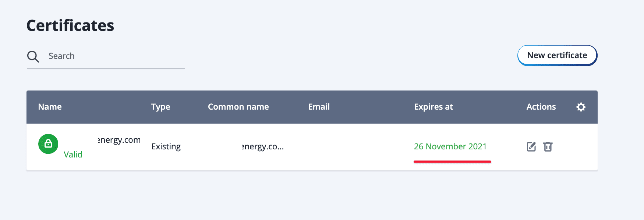
Task: Click the truncated common name cell
Action: coord(262,147)
